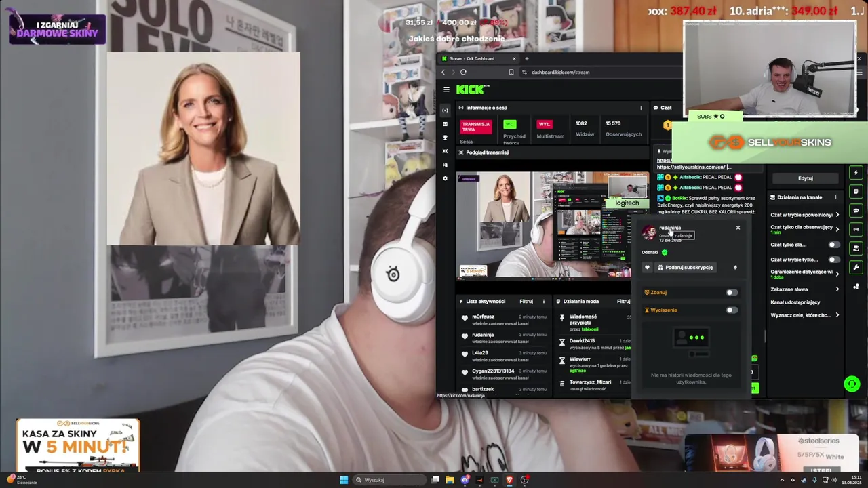The image size is (868, 488).
Task: Open a new browser tab
Action: click(526, 58)
